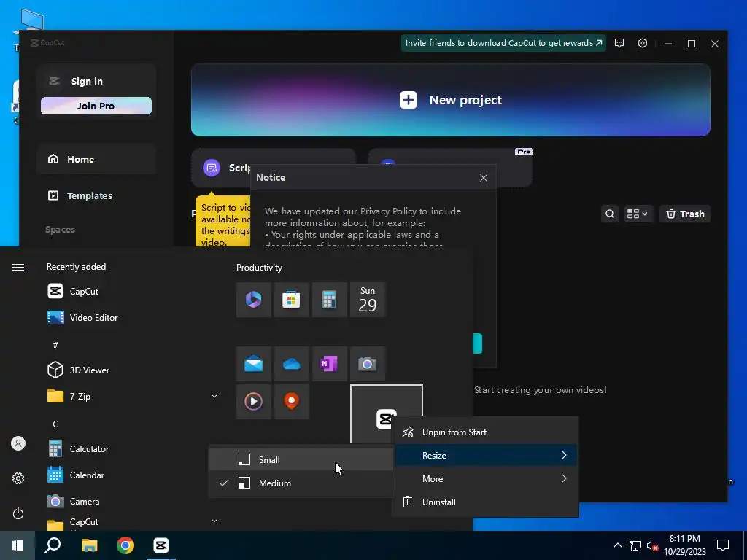This screenshot has width=747, height=560.
Task: Open the network tray icon
Action: [x=635, y=545]
